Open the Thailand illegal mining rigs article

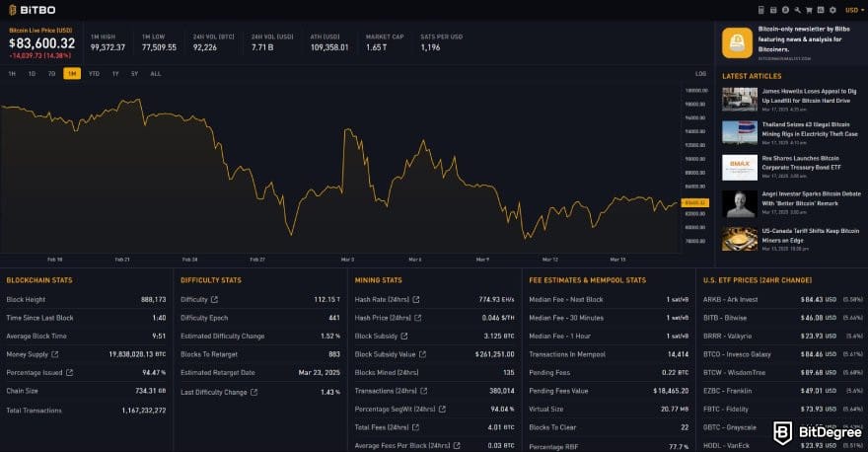tap(810, 129)
